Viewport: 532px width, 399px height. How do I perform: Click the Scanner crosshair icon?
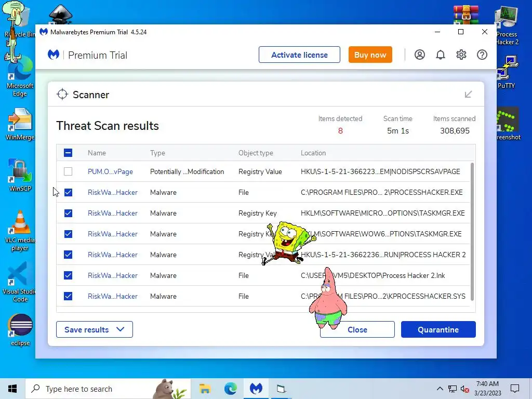tap(62, 95)
